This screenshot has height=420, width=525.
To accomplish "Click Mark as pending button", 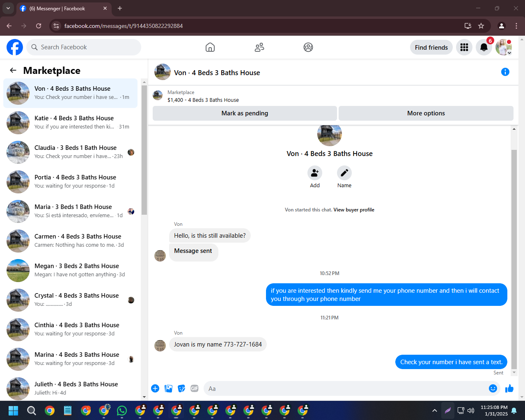I will (x=245, y=113).
